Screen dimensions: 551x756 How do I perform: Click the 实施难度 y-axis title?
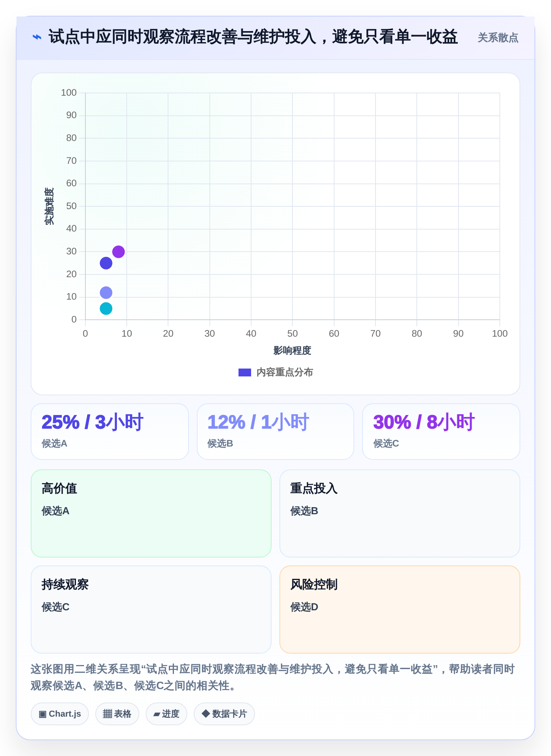click(x=49, y=206)
